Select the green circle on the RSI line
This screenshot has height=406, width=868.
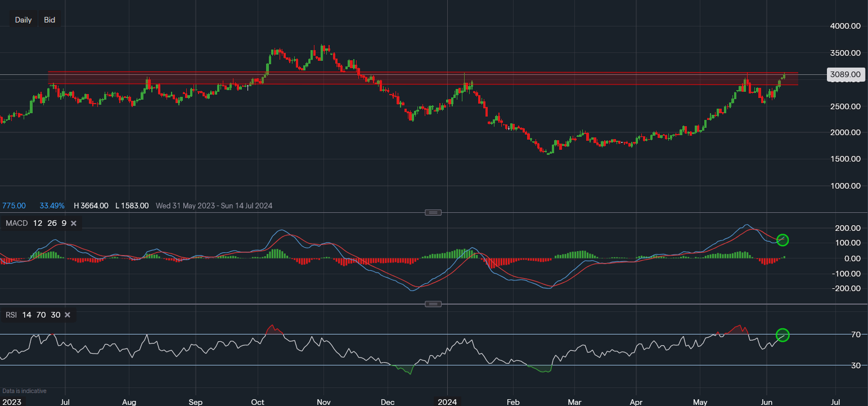[x=782, y=335]
